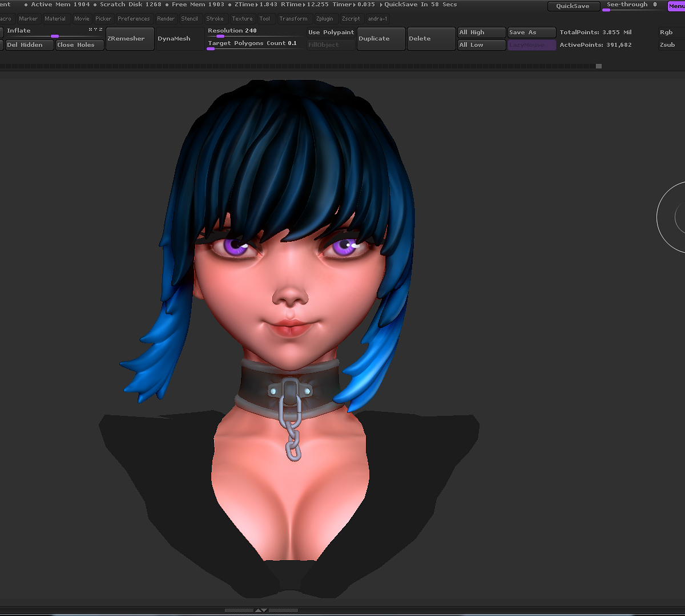Click the Scratch Disk 1268 status text
The image size is (685, 616).
(131, 5)
